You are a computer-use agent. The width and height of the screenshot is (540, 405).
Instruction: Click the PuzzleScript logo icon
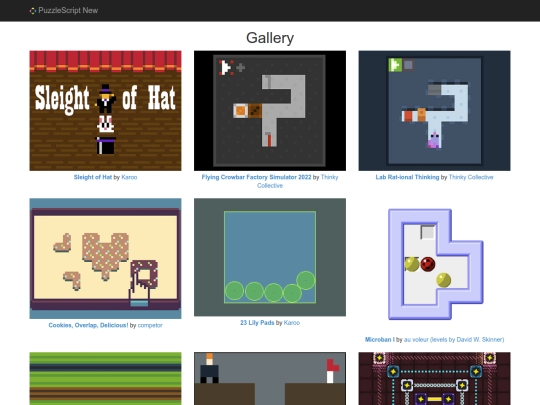click(33, 11)
